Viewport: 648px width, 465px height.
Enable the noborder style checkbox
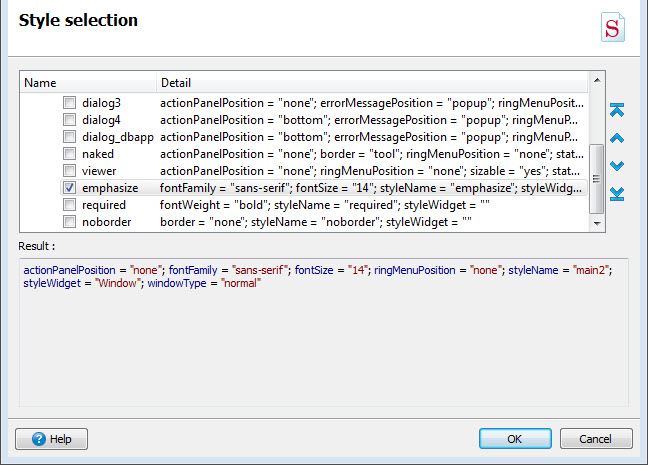click(x=70, y=222)
